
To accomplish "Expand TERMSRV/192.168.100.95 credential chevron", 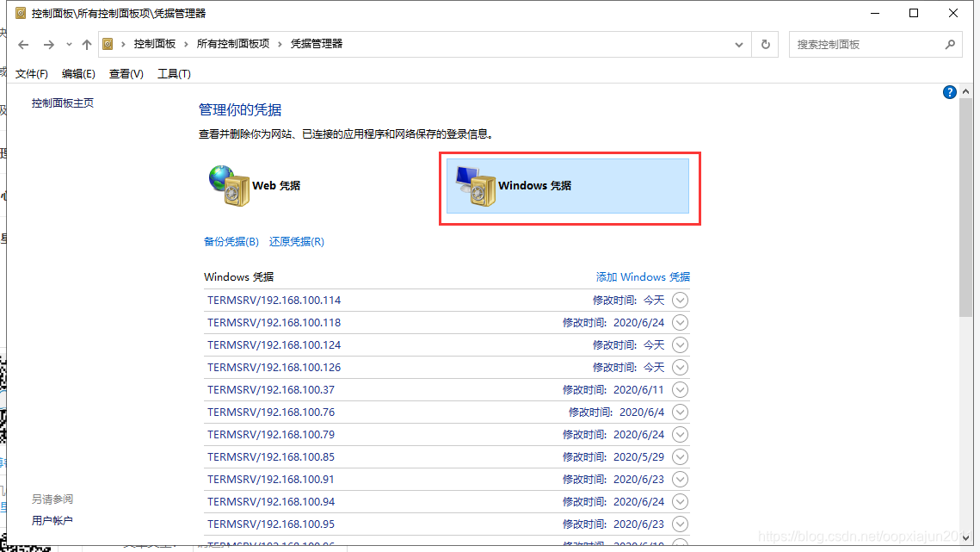I will coord(680,524).
